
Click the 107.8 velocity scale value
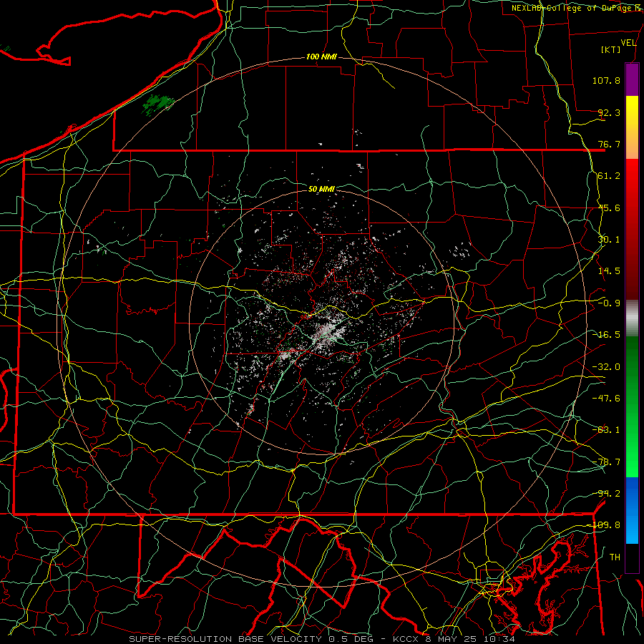(x=606, y=80)
